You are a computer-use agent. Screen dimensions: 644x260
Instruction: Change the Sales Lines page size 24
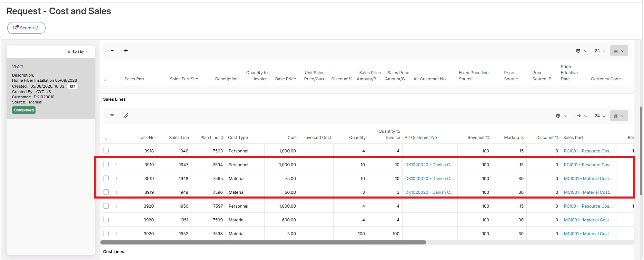(x=600, y=116)
